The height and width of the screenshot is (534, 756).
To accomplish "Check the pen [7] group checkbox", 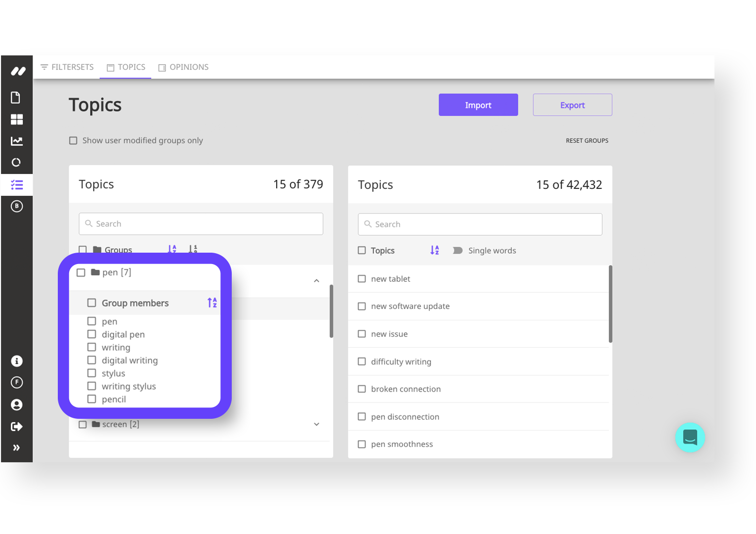I will point(81,272).
